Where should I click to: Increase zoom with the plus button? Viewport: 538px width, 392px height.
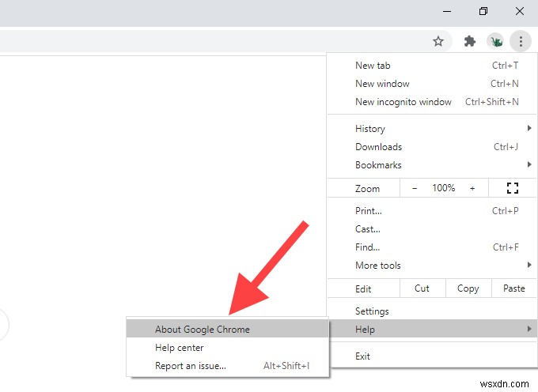(x=472, y=188)
